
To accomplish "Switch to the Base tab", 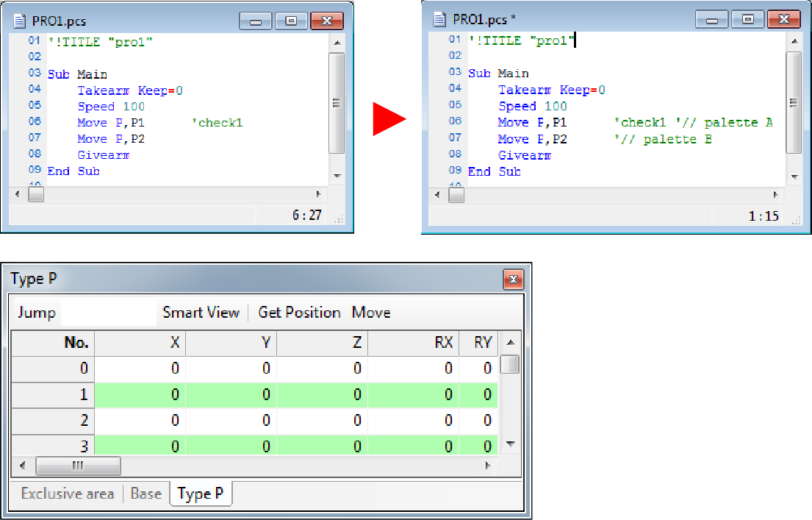I will click(x=145, y=494).
